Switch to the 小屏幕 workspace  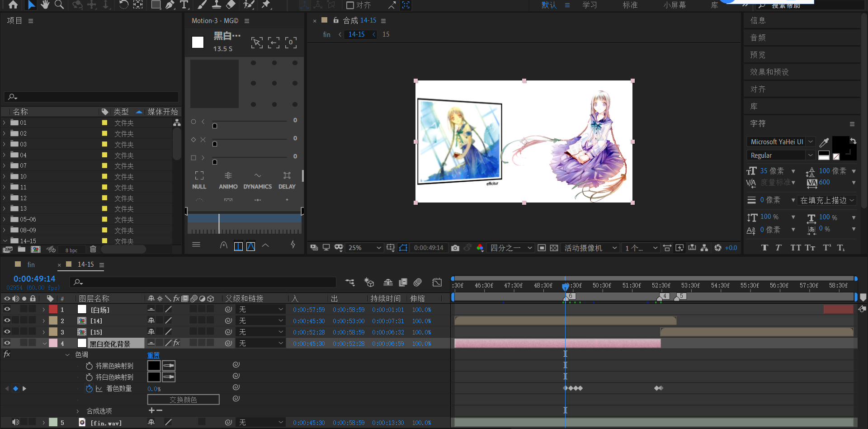pos(675,5)
